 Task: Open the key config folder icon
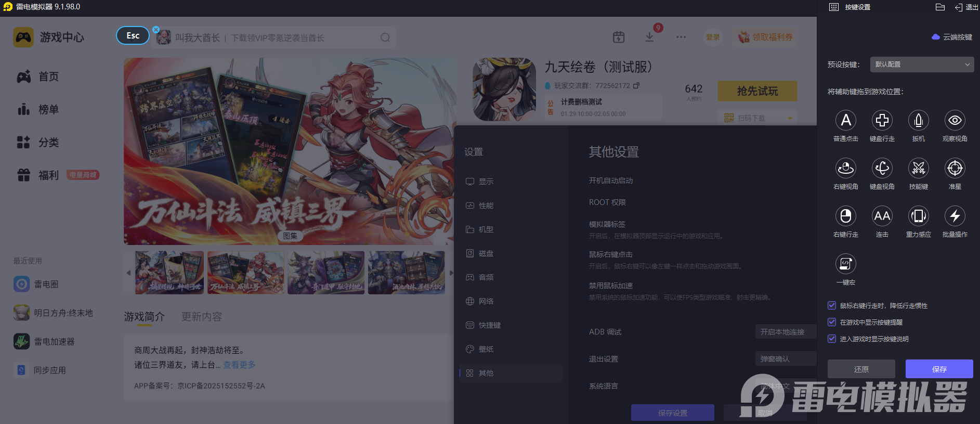point(940,7)
